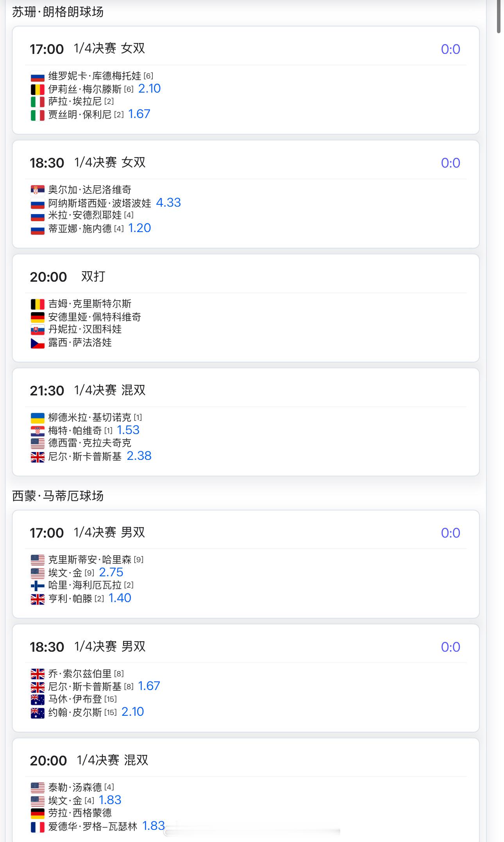The image size is (504, 842).
Task: Select odds 1.67 for 贾丝明·保利尼 pair
Action: pos(139,114)
